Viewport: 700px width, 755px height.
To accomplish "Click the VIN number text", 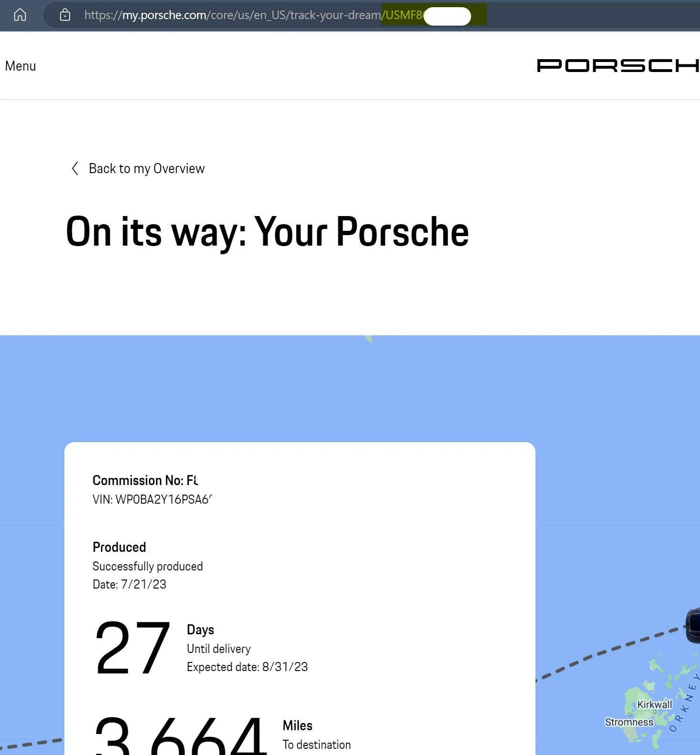I will pyautogui.click(x=153, y=499).
